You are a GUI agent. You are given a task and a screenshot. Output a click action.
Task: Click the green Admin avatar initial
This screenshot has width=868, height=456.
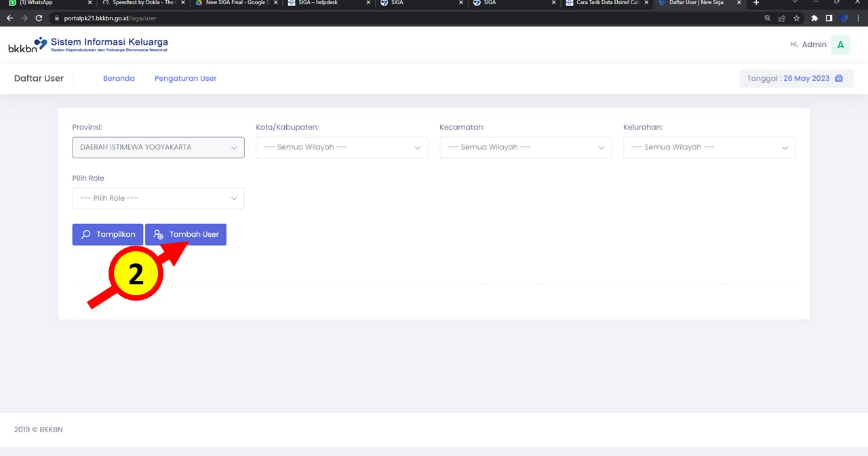tap(840, 44)
